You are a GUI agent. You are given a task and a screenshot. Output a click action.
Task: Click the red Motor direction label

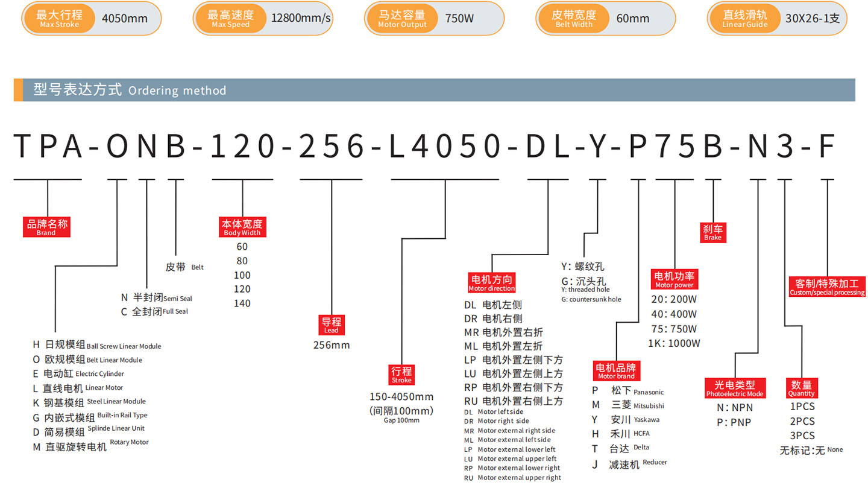click(x=492, y=283)
